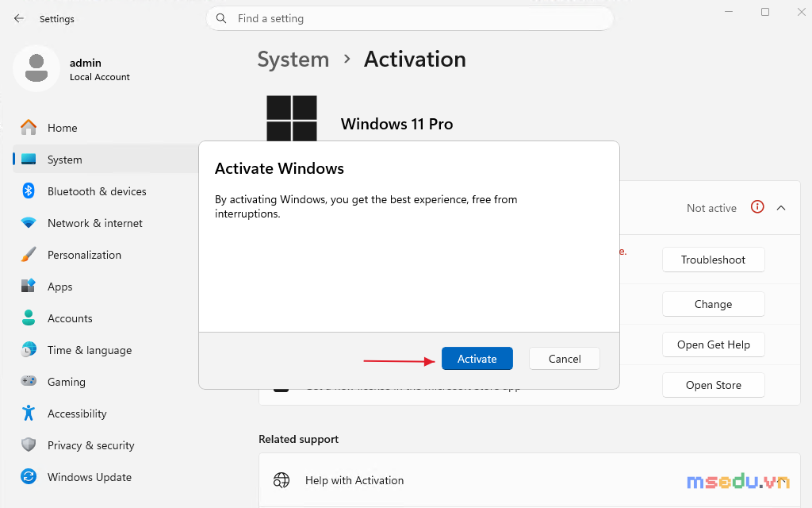The height and width of the screenshot is (508, 812).
Task: Focus the Find a setting search box
Action: tap(410, 19)
